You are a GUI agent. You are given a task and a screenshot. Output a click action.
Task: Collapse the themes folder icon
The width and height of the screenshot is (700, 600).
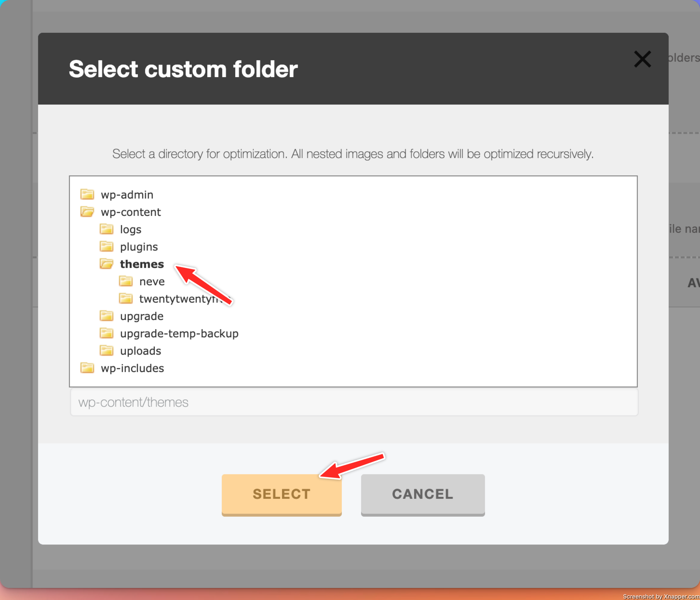point(106,264)
